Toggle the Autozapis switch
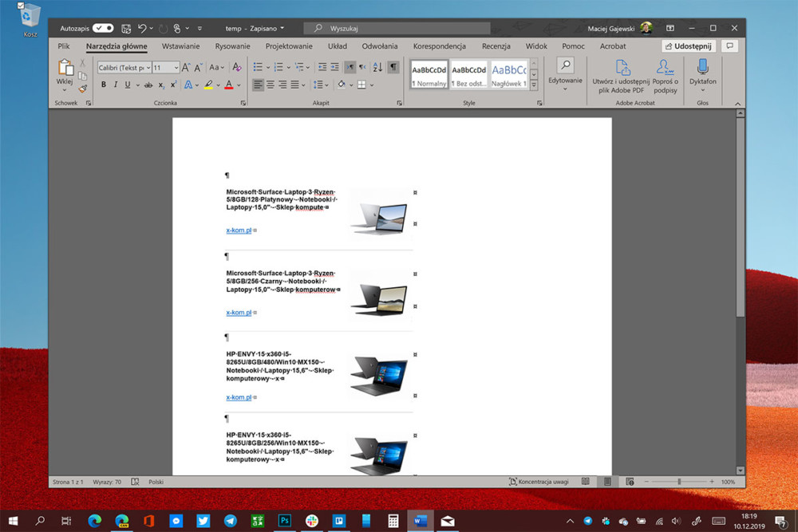Screen dimensions: 798x532 [x=103, y=28]
